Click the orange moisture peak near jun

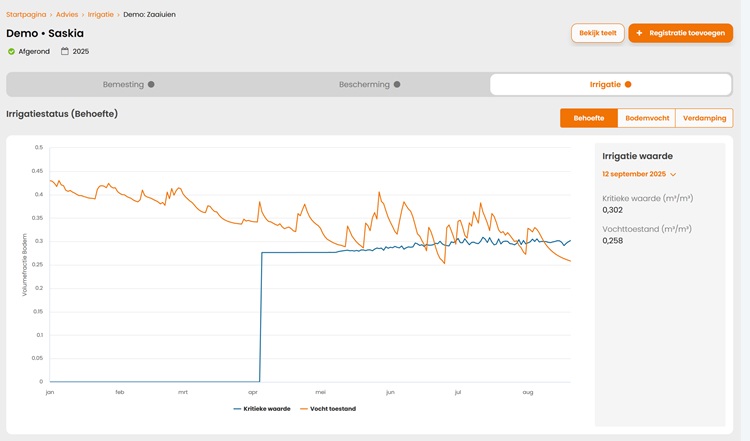(379, 193)
